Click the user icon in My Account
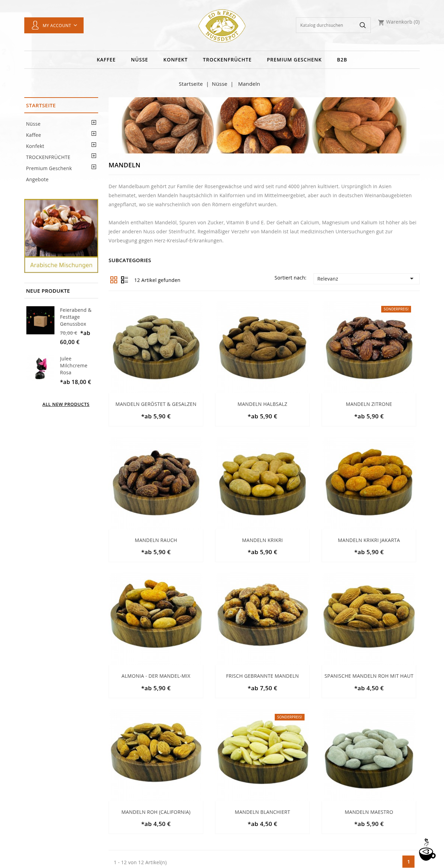This screenshot has width=444, height=868. [35, 25]
